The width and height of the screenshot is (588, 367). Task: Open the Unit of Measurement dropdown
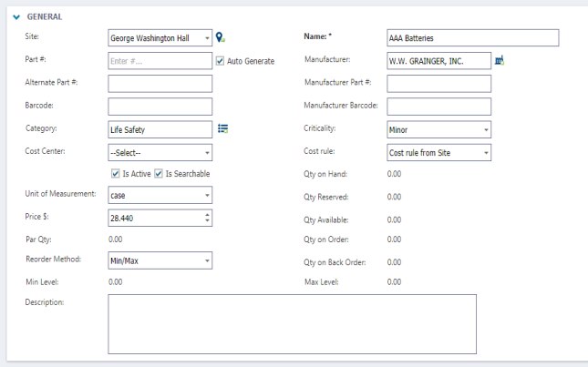click(160, 195)
